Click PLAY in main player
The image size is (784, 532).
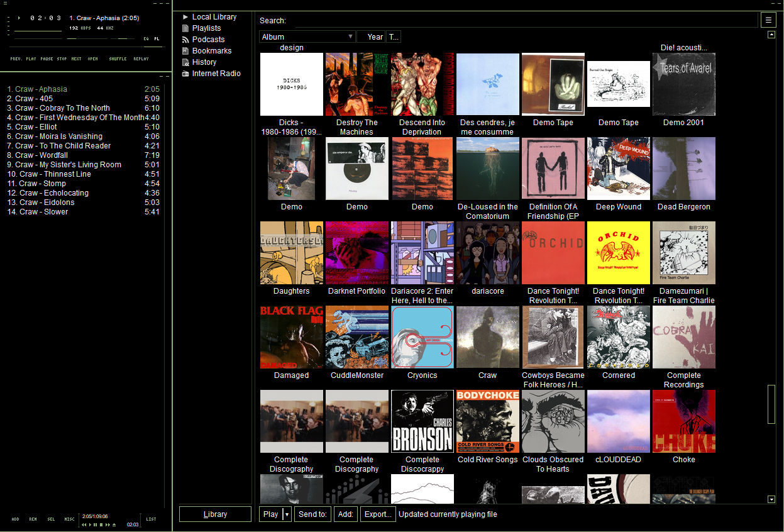click(x=31, y=59)
